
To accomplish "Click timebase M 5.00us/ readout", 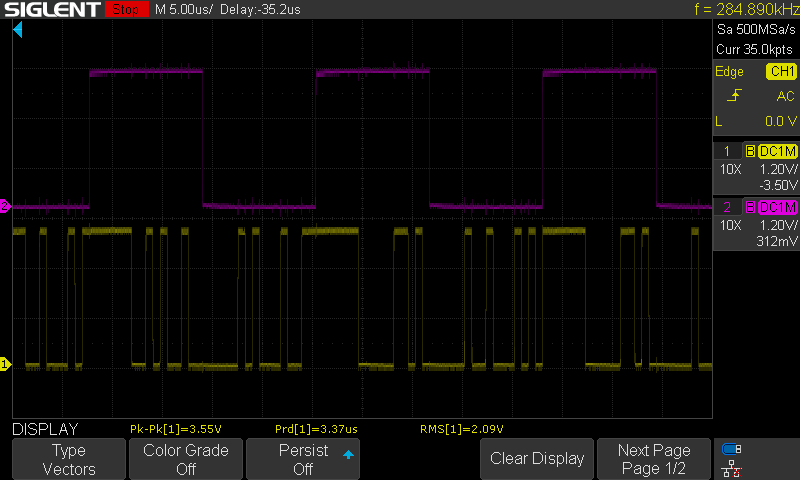I will click(184, 9).
